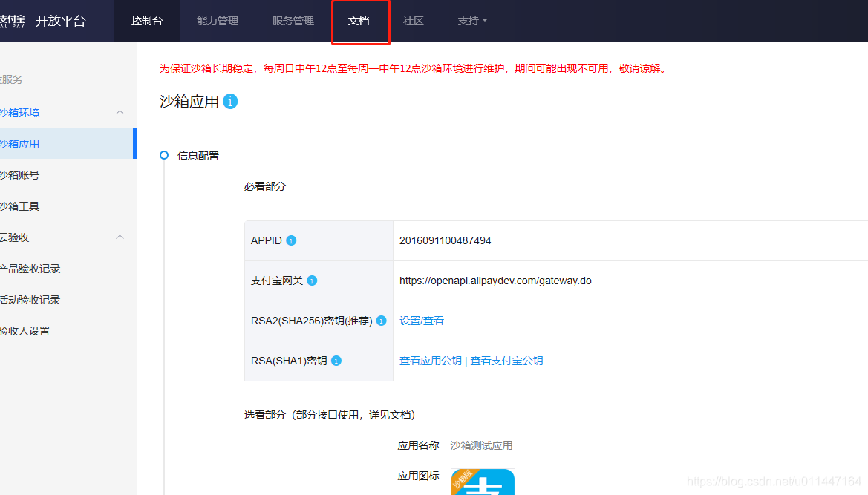The height and width of the screenshot is (495, 868).
Task: Click the 选看部分 section label
Action: pyautogui.click(x=330, y=415)
